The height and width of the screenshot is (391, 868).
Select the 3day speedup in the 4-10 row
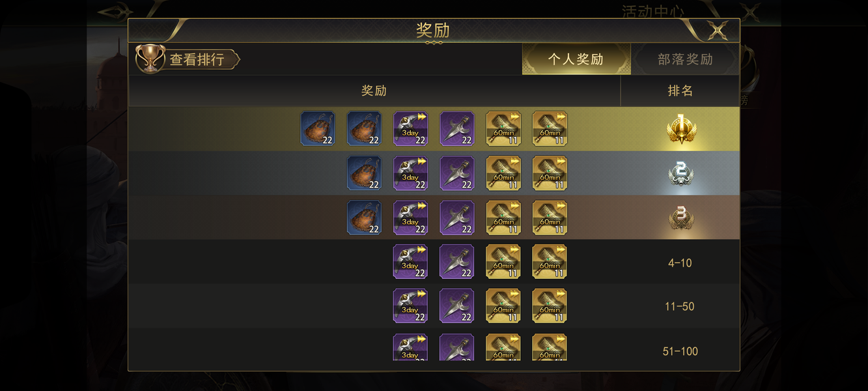click(x=410, y=262)
